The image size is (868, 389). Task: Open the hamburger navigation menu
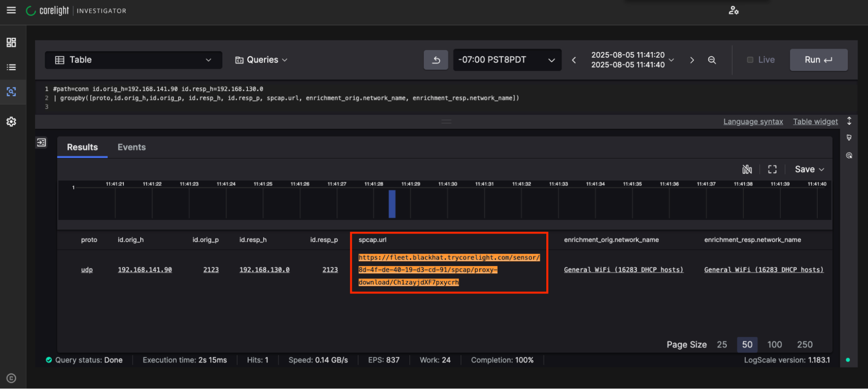click(11, 10)
